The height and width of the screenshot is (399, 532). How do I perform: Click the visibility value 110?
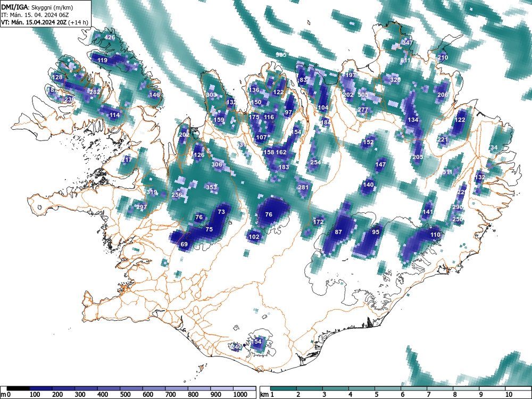click(x=435, y=235)
